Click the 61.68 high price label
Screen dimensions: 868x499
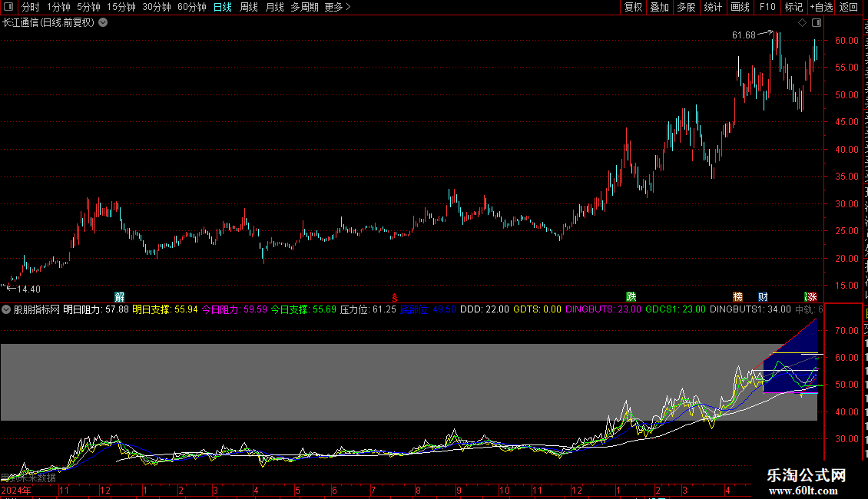click(x=744, y=35)
